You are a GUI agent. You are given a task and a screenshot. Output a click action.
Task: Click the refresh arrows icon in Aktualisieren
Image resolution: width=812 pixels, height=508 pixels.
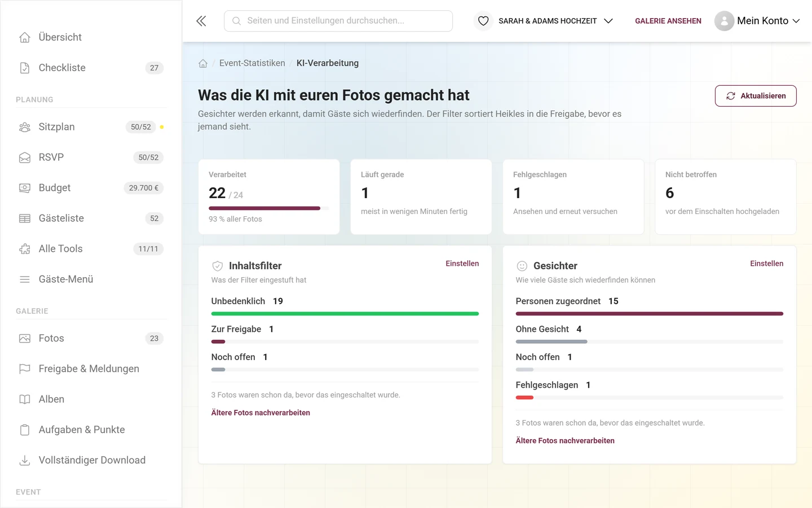point(731,96)
